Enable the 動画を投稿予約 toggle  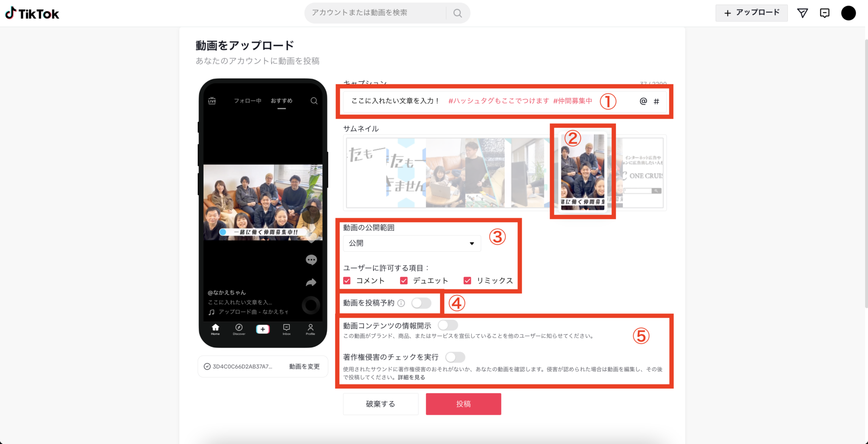pos(421,303)
